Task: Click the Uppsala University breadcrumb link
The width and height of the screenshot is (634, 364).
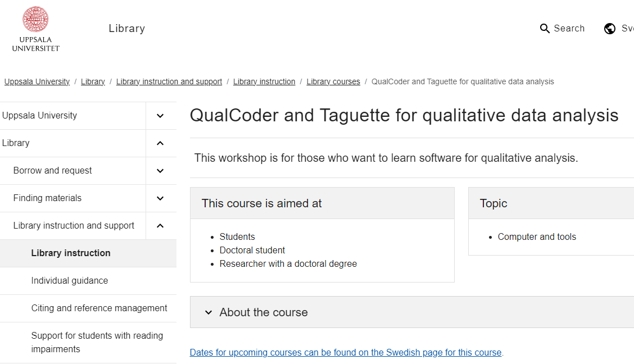Action: [x=37, y=82]
